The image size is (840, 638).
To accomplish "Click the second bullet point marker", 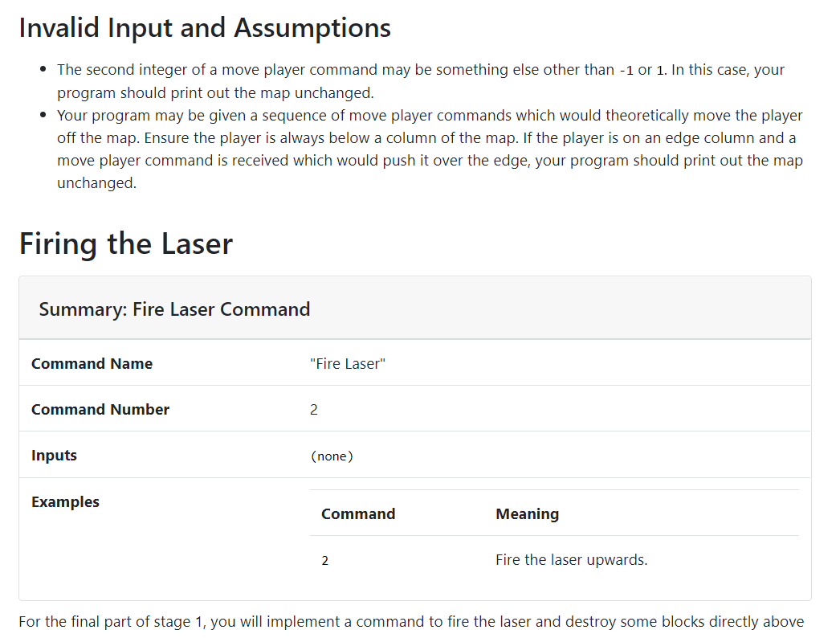I will pos(43,116).
